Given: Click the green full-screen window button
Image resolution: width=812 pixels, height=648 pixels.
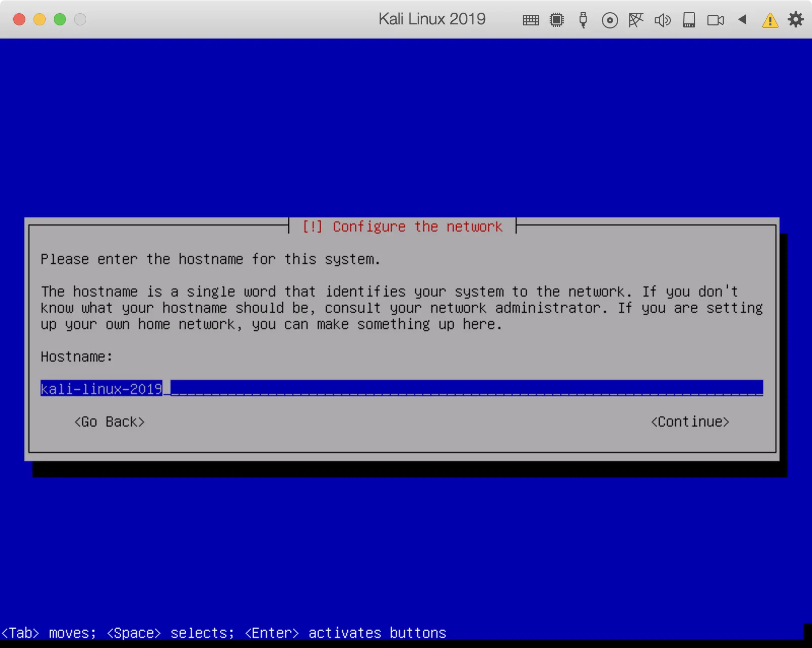Looking at the screenshot, I should pyautogui.click(x=60, y=19).
